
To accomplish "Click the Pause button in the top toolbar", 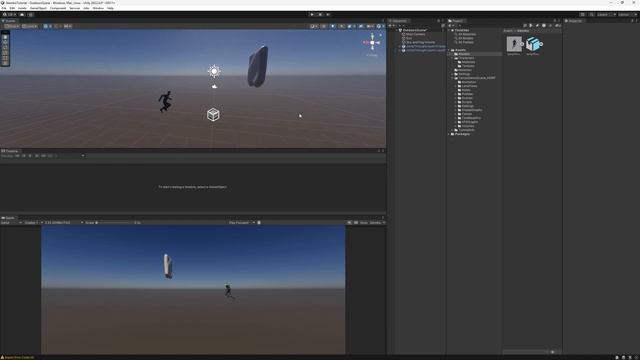I will tap(320, 15).
